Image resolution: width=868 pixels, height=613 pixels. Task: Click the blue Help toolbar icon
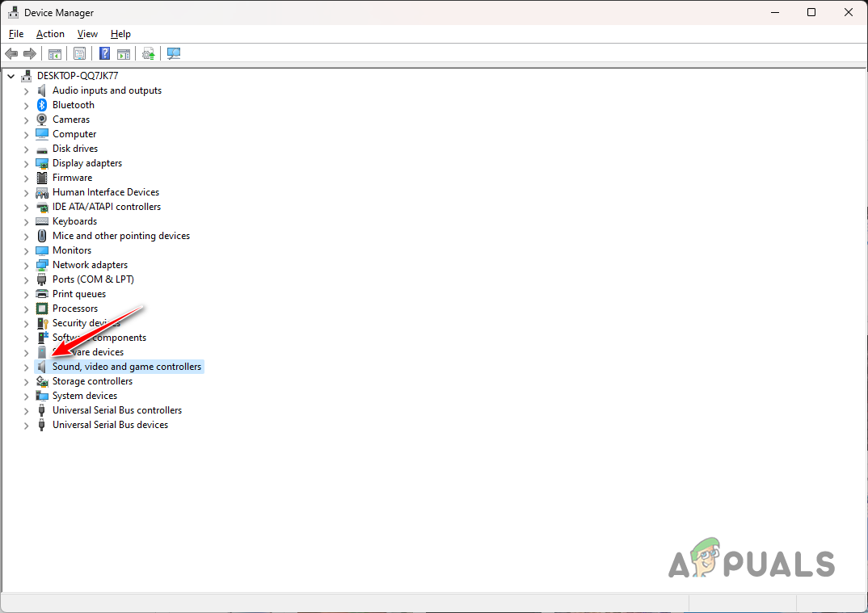104,53
